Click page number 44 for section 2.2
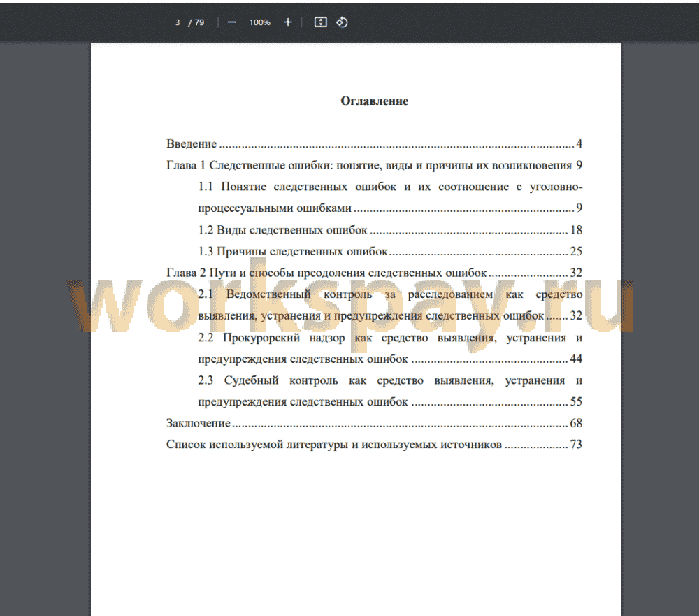The width and height of the screenshot is (699, 616). click(x=576, y=359)
